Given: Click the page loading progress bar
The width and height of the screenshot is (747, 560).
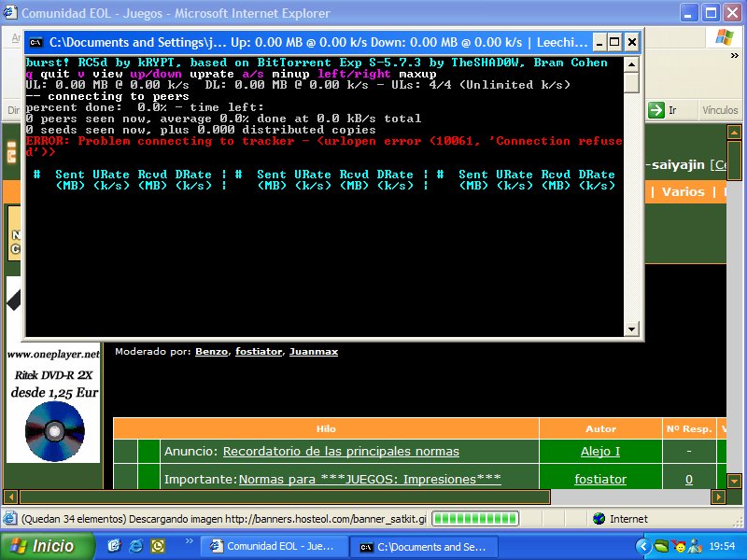Looking at the screenshot, I should pyautogui.click(x=475, y=519).
